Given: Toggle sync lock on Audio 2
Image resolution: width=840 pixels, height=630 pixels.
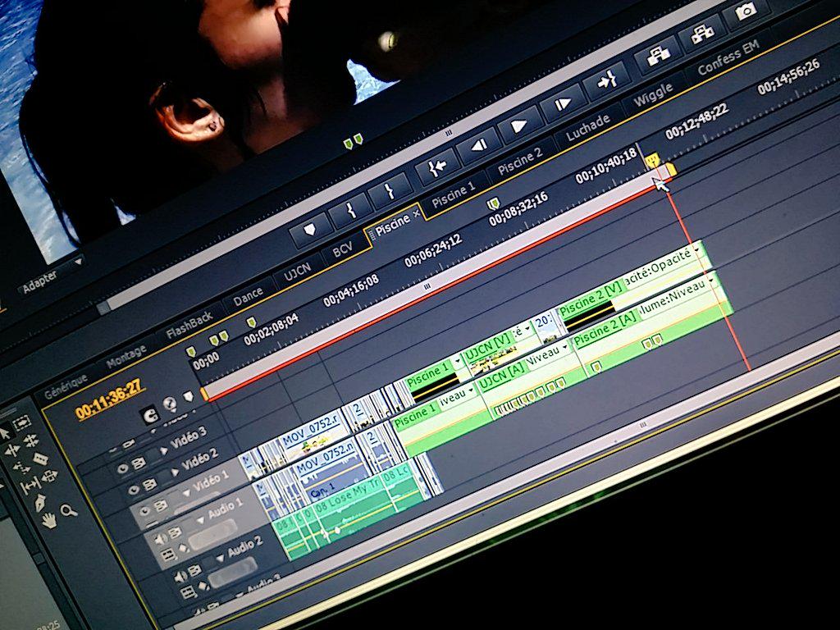Looking at the screenshot, I should (x=195, y=568).
